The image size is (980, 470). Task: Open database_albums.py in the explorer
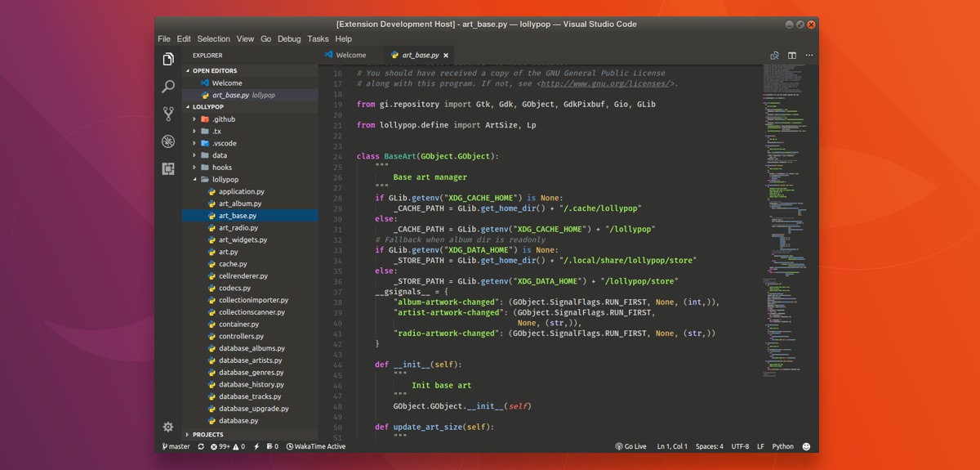[x=251, y=348]
